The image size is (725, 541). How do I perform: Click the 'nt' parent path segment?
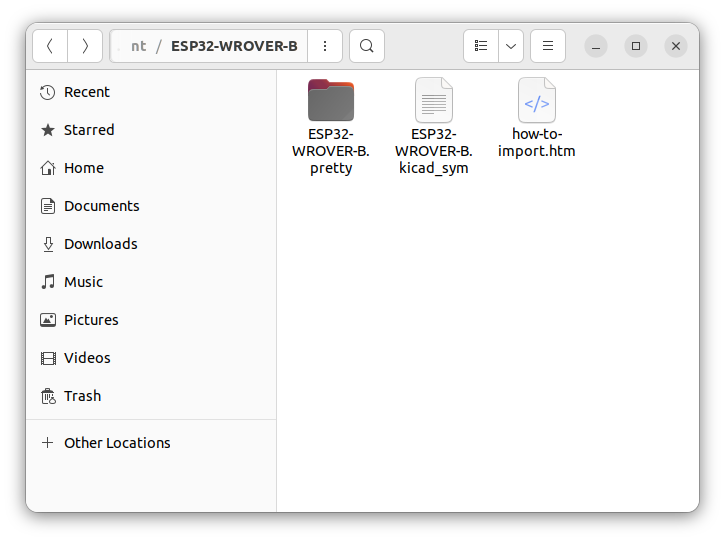tap(138, 46)
